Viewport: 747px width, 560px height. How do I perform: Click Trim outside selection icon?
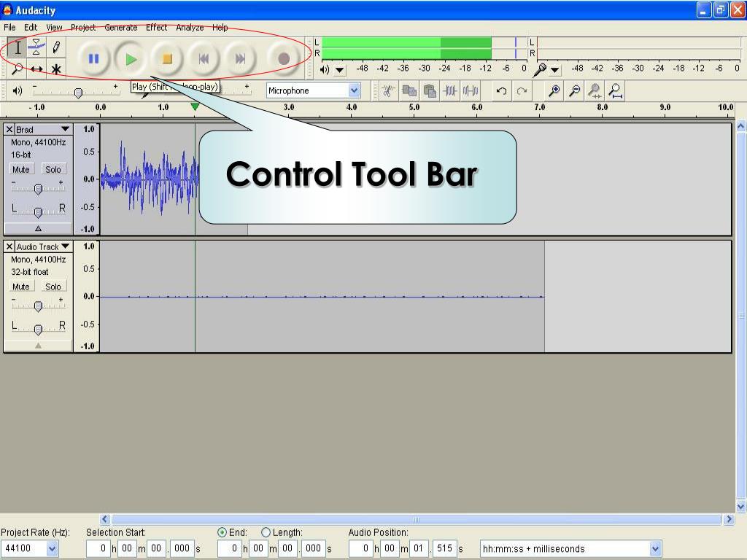(x=450, y=90)
